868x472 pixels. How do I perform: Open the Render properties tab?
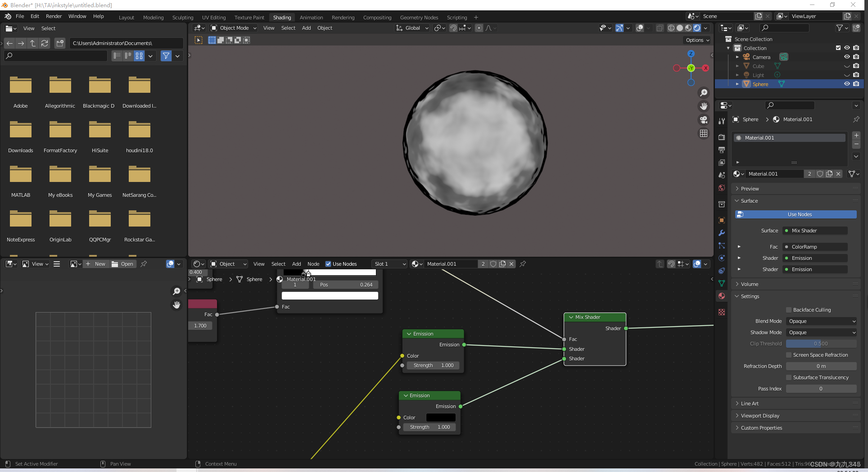click(722, 137)
